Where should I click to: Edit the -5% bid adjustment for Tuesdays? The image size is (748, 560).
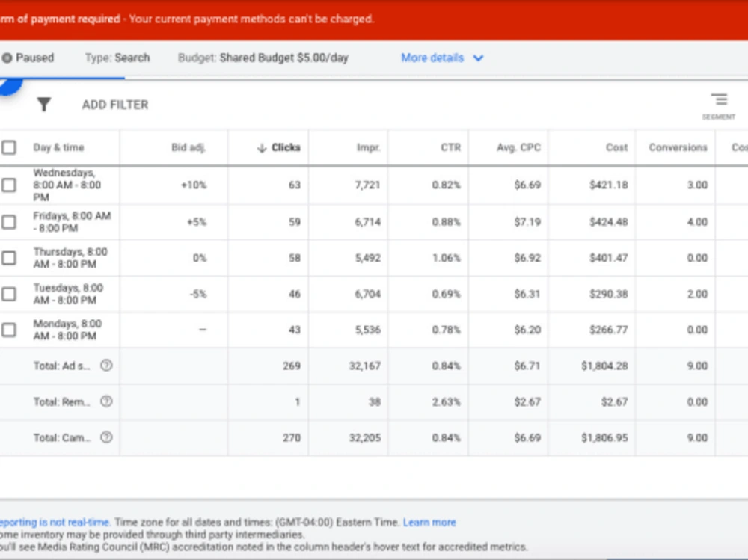tap(198, 294)
